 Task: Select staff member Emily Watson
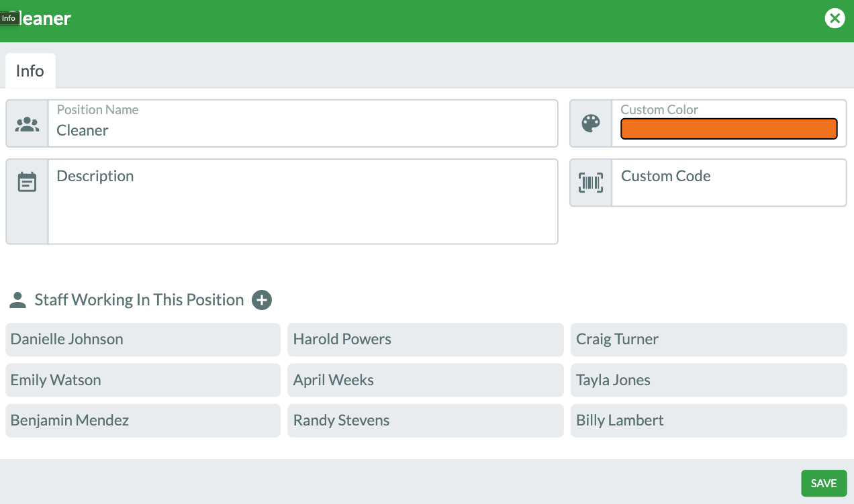143,380
